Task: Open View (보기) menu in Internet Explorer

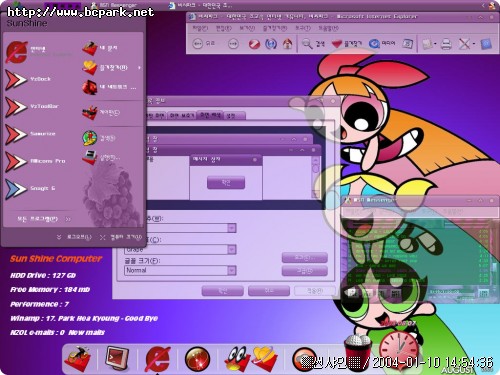Action: tap(247, 28)
